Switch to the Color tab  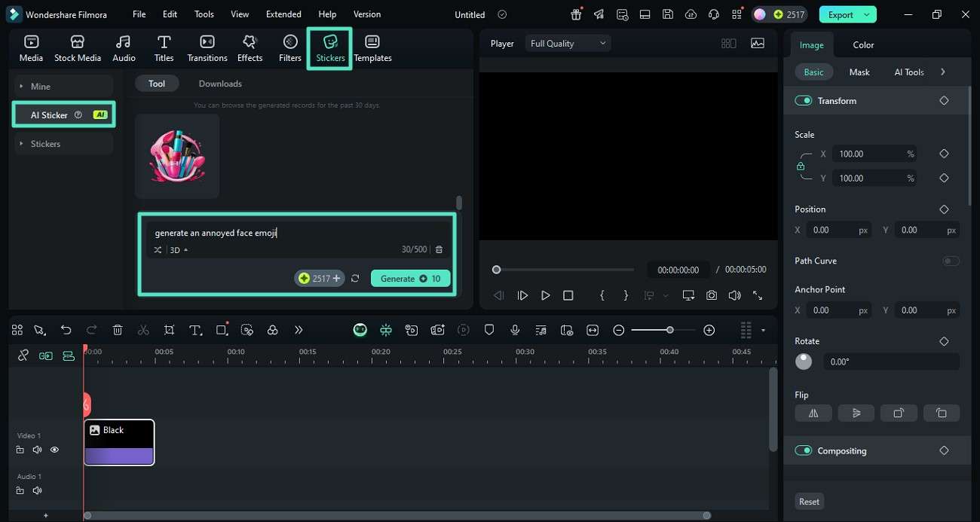pyautogui.click(x=863, y=45)
